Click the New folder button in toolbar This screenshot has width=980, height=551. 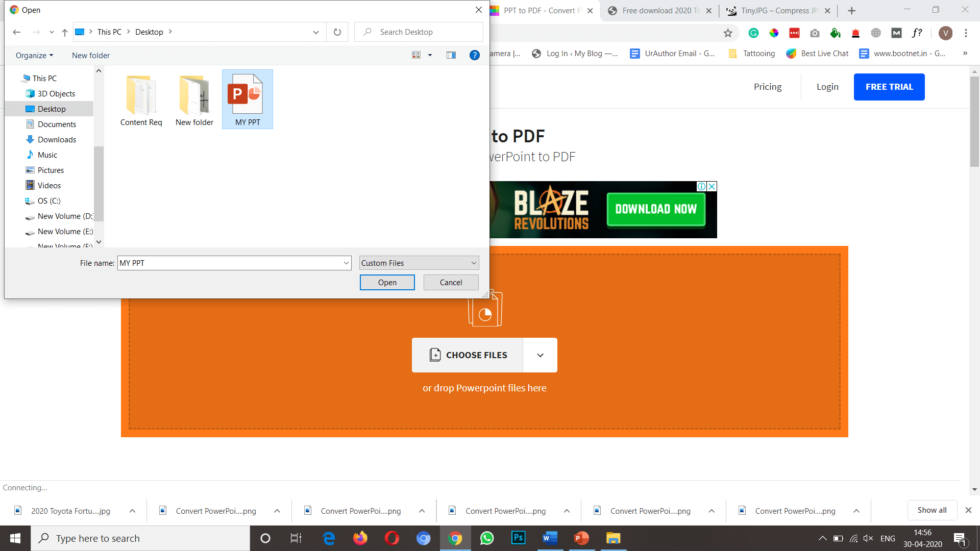pos(91,55)
